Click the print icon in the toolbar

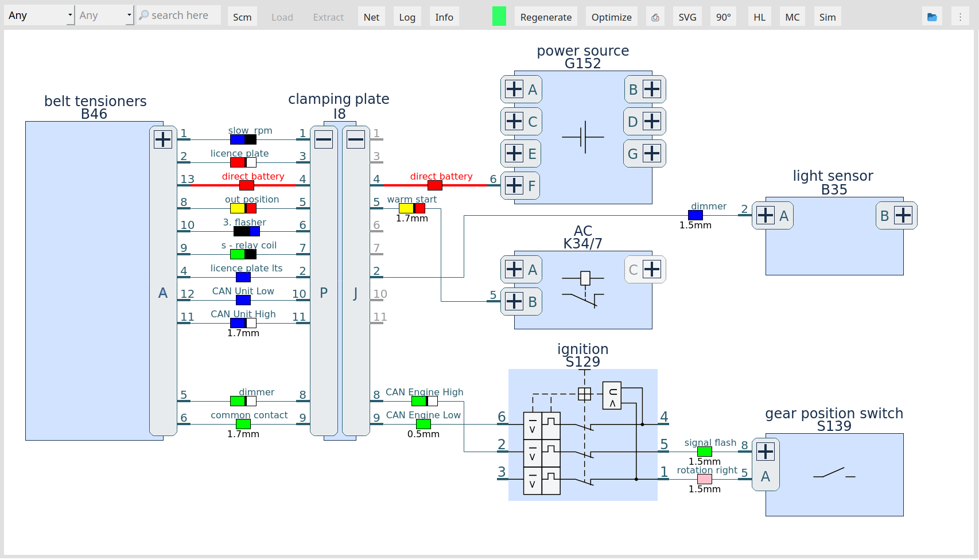pos(655,17)
